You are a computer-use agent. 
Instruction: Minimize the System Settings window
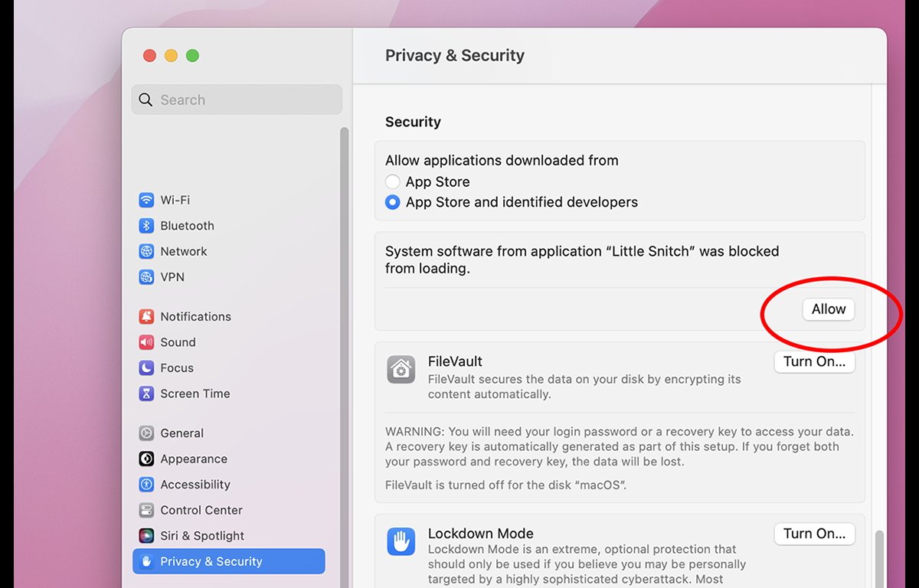[171, 56]
